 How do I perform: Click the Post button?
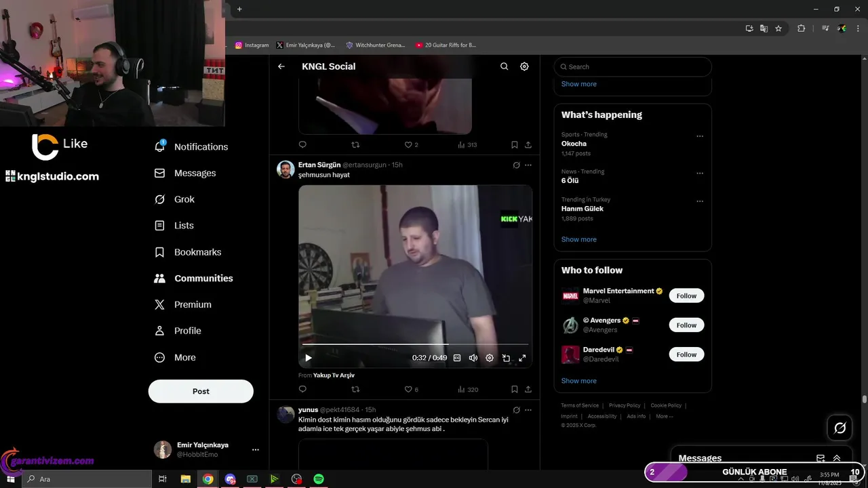click(x=201, y=391)
